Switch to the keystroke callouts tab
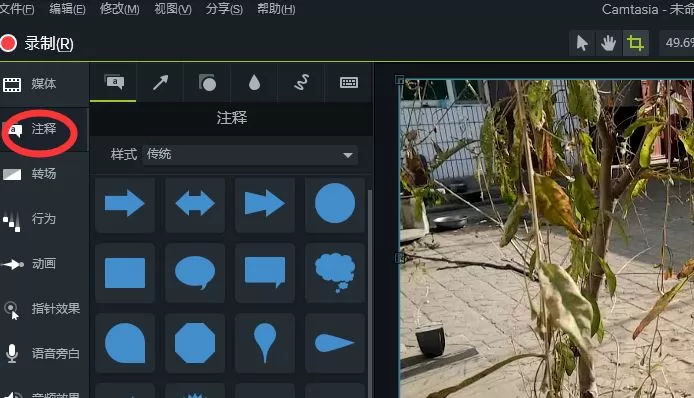694x398 pixels. coord(349,82)
